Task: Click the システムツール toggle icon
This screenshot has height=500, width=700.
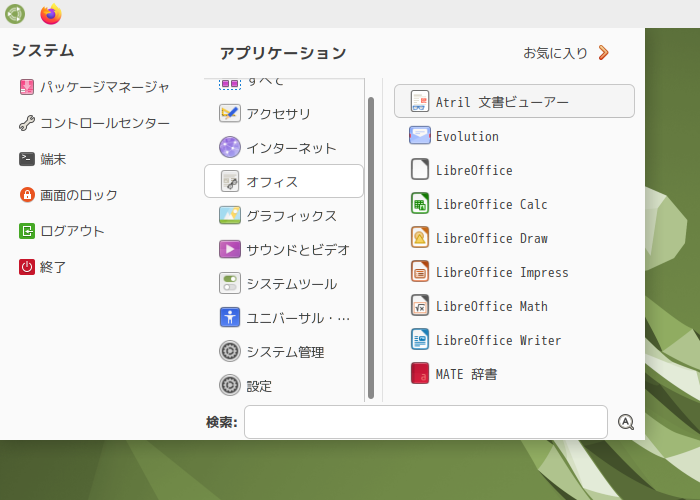Action: tap(230, 283)
